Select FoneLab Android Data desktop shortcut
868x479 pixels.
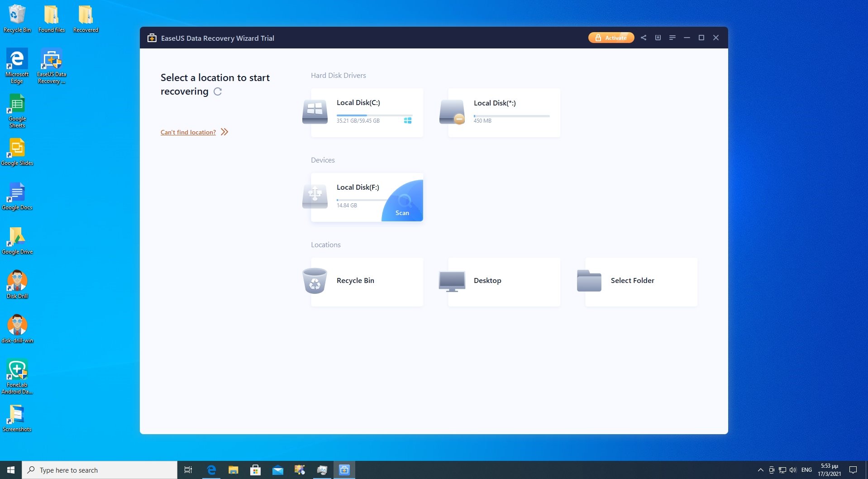(x=17, y=377)
